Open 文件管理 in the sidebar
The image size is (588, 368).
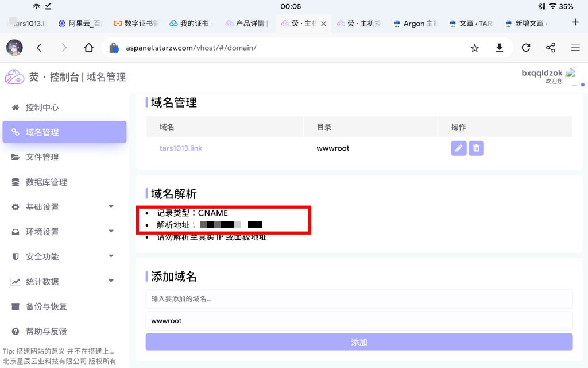tap(42, 157)
